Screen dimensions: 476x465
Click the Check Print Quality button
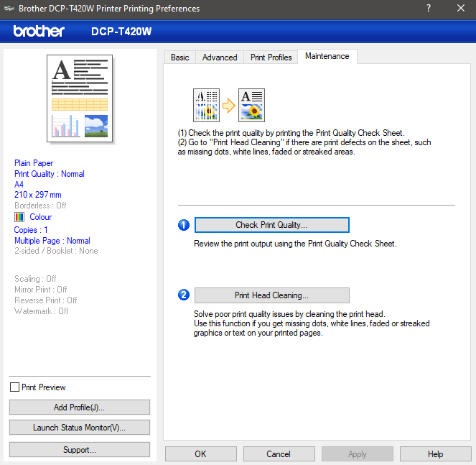(271, 225)
